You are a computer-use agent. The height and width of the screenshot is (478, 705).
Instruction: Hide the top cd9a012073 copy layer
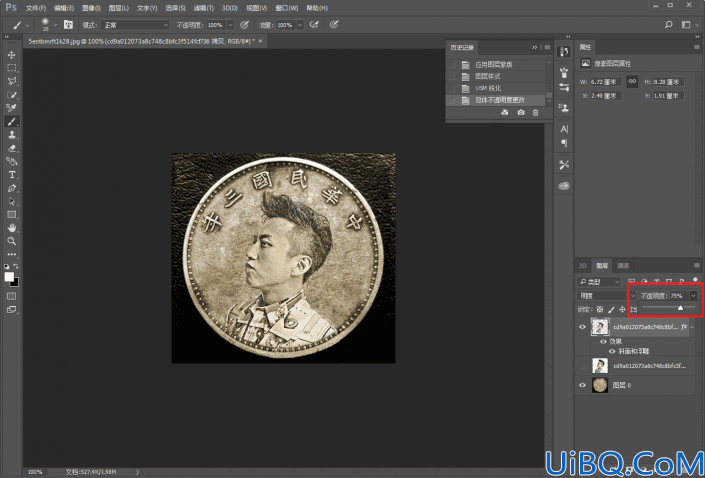point(582,327)
